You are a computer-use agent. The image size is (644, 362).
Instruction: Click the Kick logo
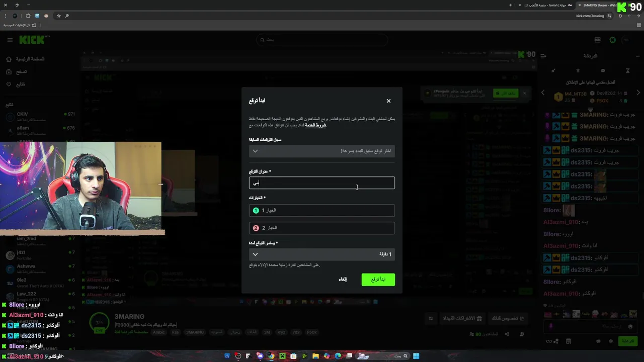[x=32, y=40]
